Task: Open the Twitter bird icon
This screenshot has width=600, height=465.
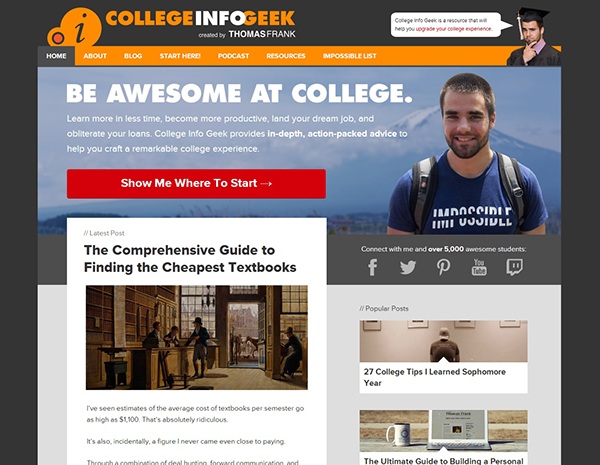Action: (408, 267)
